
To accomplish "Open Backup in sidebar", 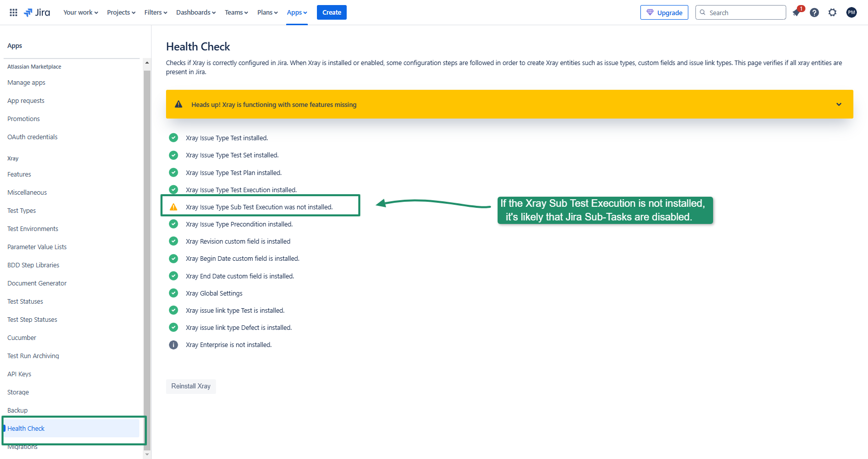I will (18, 411).
